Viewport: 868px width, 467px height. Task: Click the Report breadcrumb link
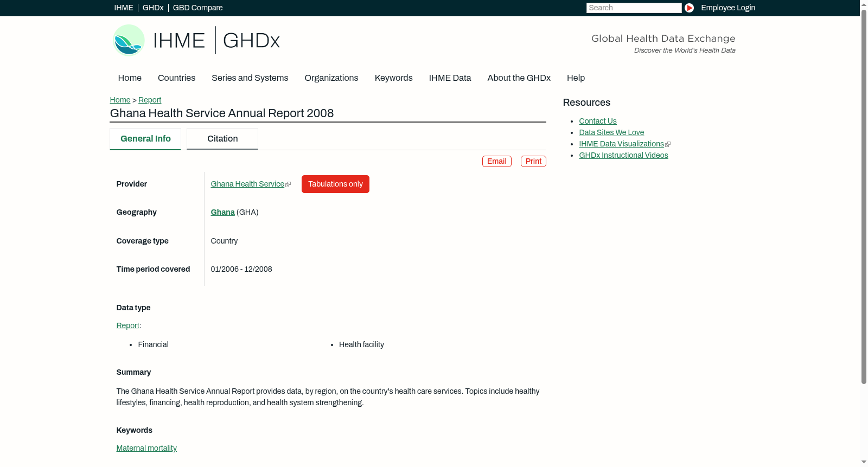[150, 100]
